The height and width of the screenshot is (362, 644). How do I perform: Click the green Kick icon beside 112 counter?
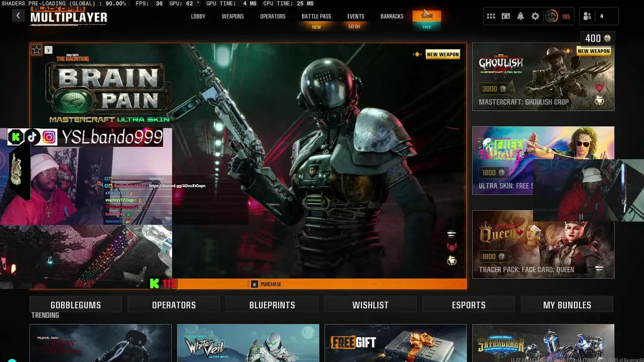[155, 284]
